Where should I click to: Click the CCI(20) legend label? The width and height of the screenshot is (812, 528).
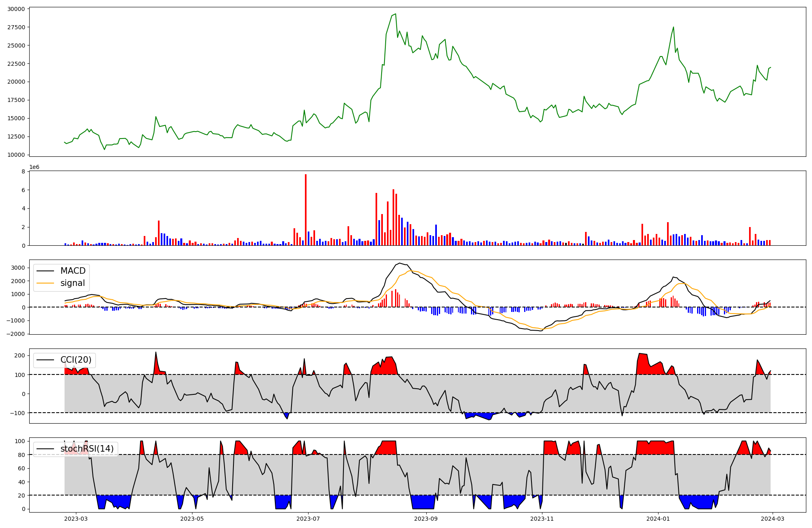pyautogui.click(x=76, y=360)
